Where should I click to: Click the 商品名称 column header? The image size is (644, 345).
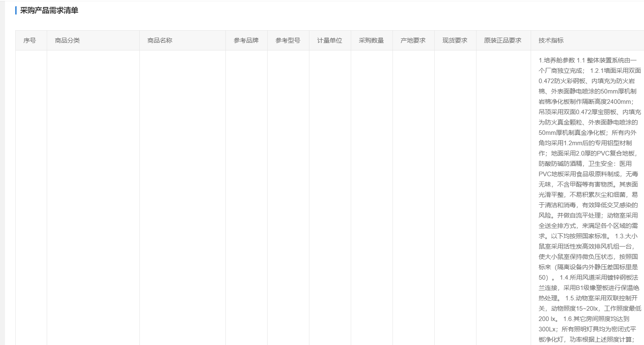[x=160, y=41]
